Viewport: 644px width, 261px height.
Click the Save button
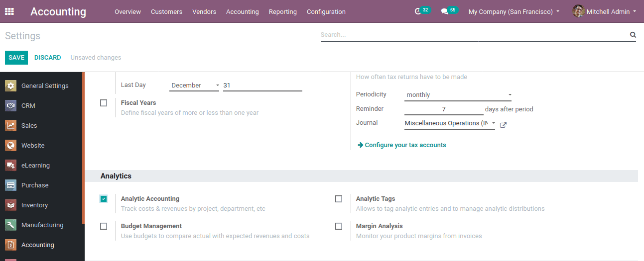click(x=16, y=58)
